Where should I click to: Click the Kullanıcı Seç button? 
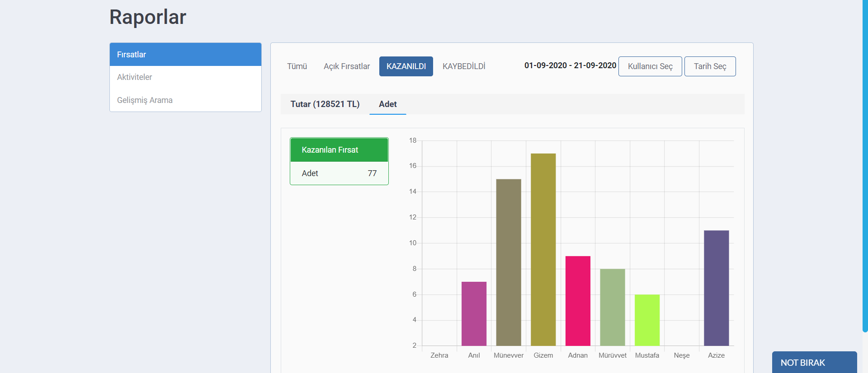tap(650, 66)
